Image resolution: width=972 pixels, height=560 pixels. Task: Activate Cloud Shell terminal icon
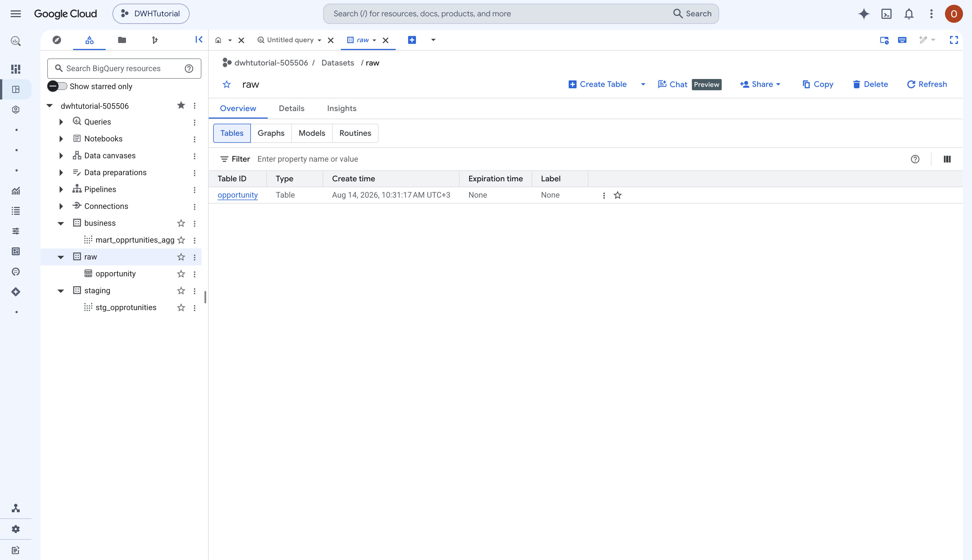[x=886, y=14]
